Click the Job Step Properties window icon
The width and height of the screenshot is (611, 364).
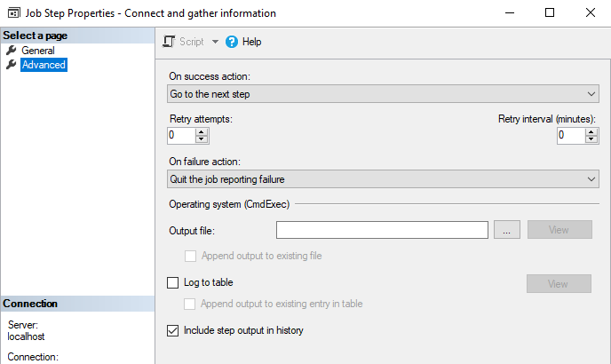tap(14, 12)
